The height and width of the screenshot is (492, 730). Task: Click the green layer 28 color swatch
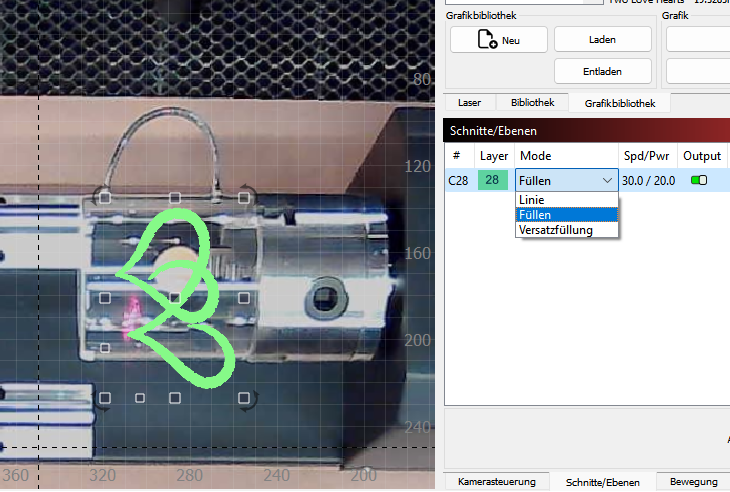pos(494,181)
